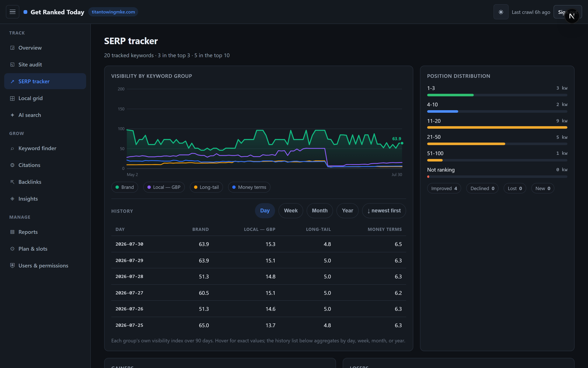
Task: Toggle the Brand series in the legend
Action: 125,187
